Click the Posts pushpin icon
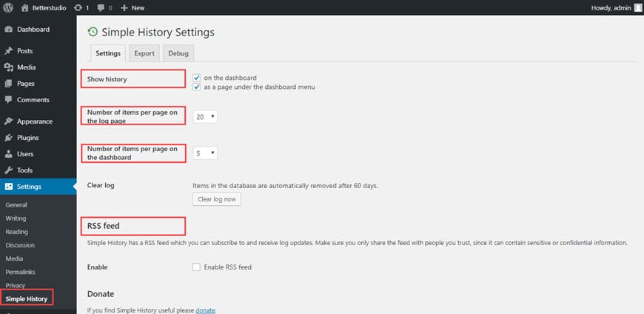The image size is (644, 314). pos(9,51)
